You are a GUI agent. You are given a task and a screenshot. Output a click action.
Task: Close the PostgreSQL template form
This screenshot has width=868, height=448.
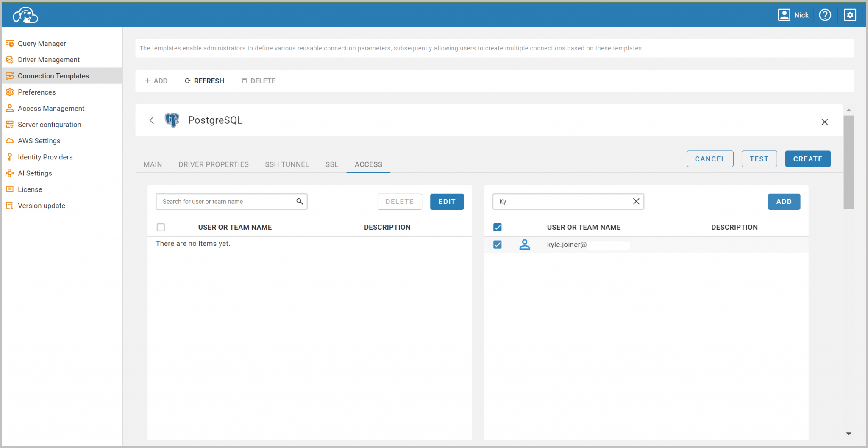(x=824, y=122)
